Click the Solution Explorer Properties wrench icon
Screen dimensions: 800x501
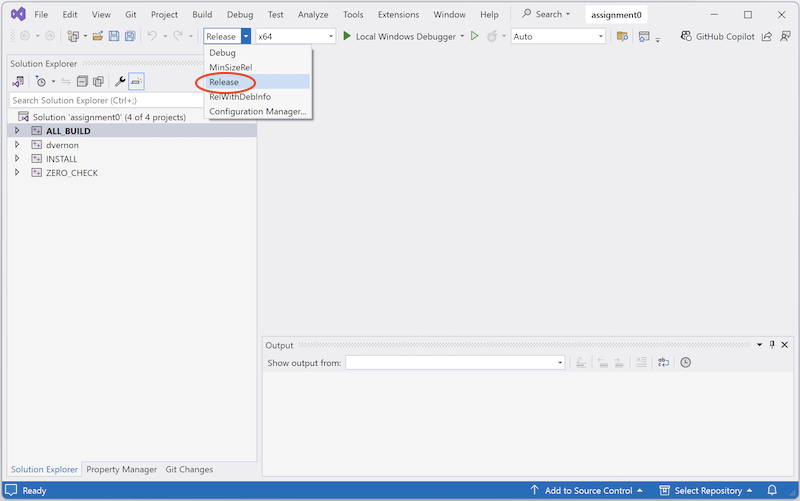(x=120, y=81)
